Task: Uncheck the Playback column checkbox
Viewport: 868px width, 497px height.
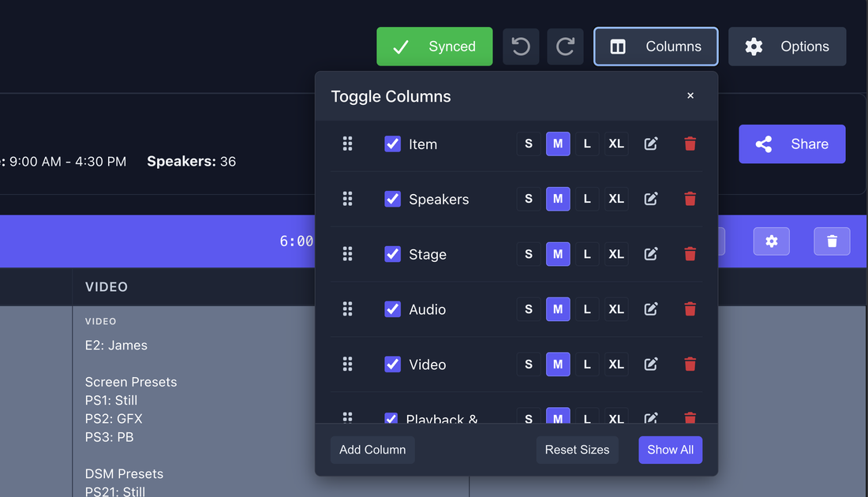Action: [391, 418]
